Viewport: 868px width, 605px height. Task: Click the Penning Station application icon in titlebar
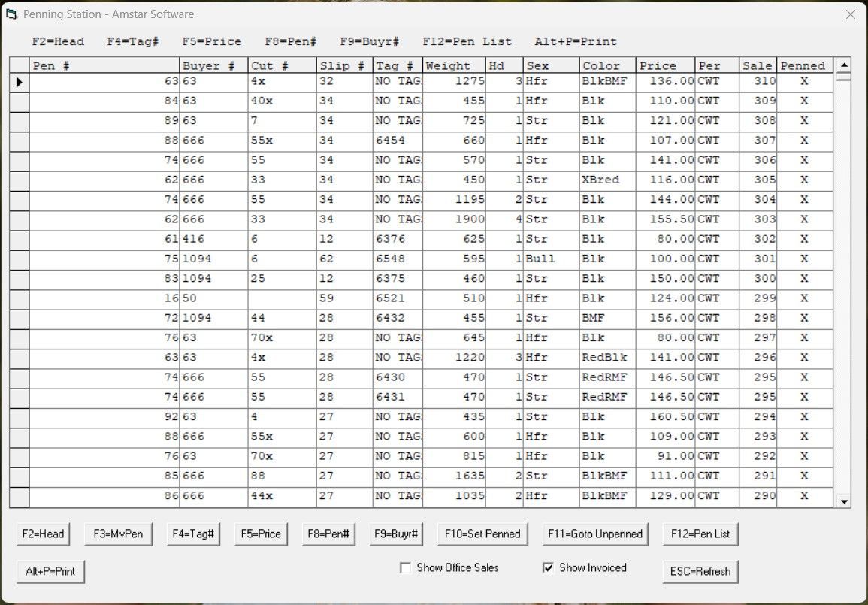(x=11, y=14)
